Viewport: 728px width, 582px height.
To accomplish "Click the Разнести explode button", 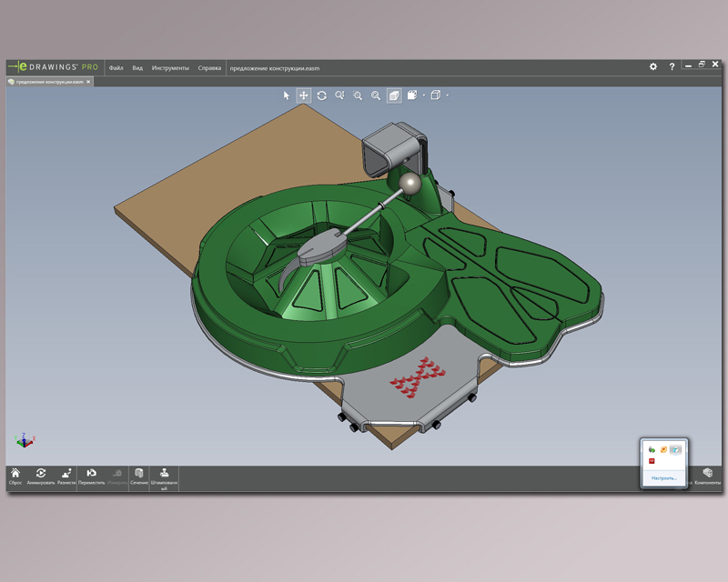I will tap(66, 477).
